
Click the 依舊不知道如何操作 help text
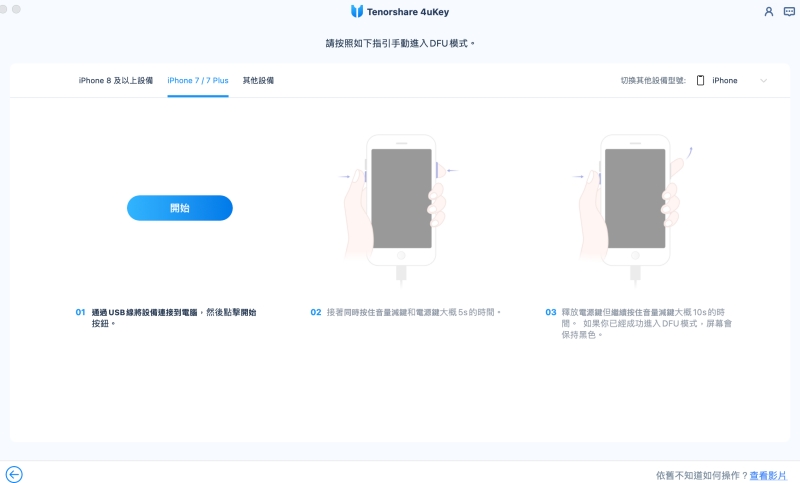[x=701, y=475]
